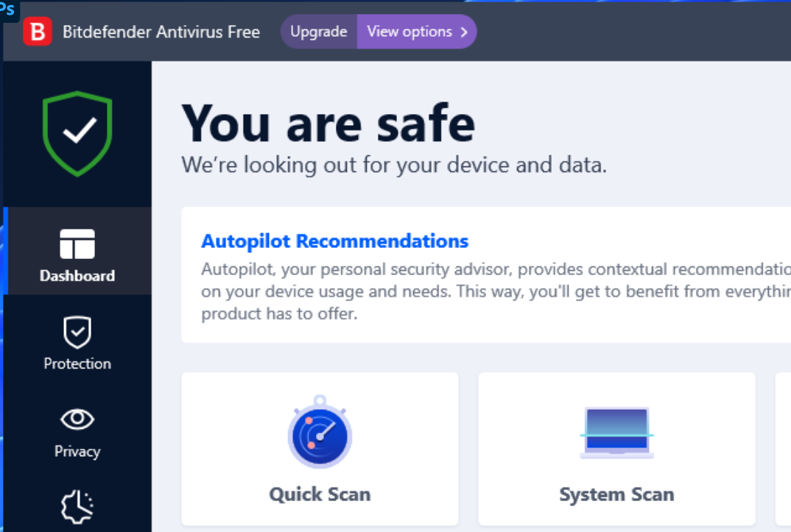
Task: Open the View options dropdown
Action: pos(409,32)
